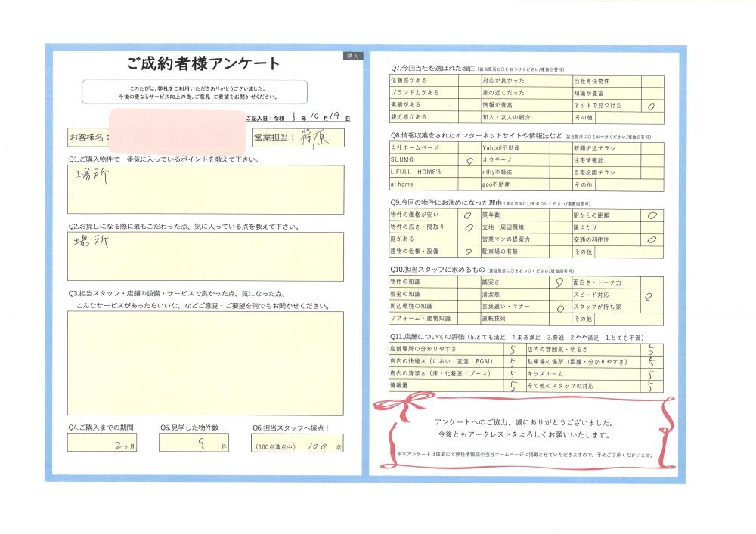Image resolution: width=756 pixels, height=534 pixels.
Task: Click the オウチーノ label
Action: 497,160
